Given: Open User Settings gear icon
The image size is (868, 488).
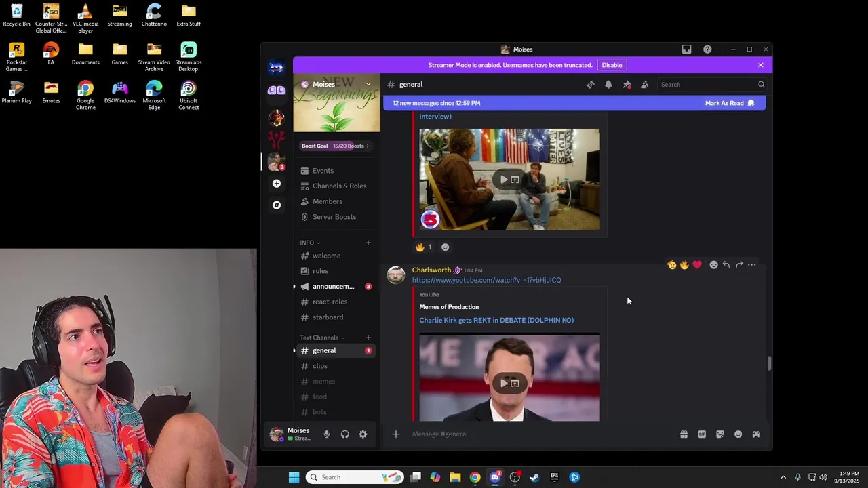Looking at the screenshot, I should point(363,434).
